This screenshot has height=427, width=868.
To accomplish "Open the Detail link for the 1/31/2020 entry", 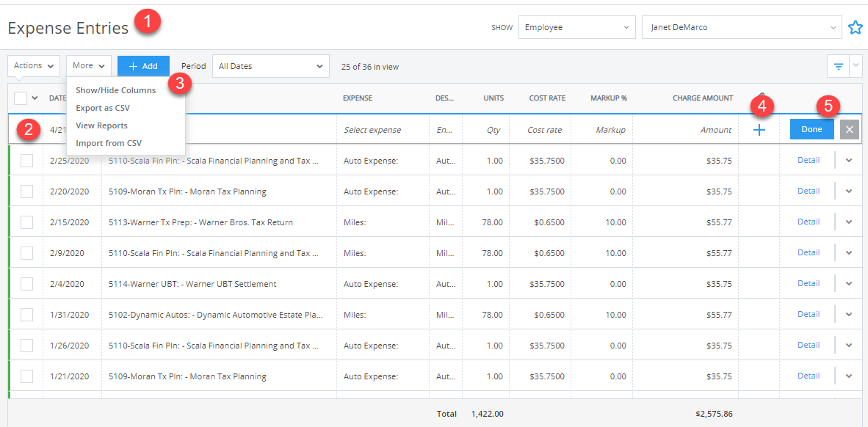I will pyautogui.click(x=809, y=314).
